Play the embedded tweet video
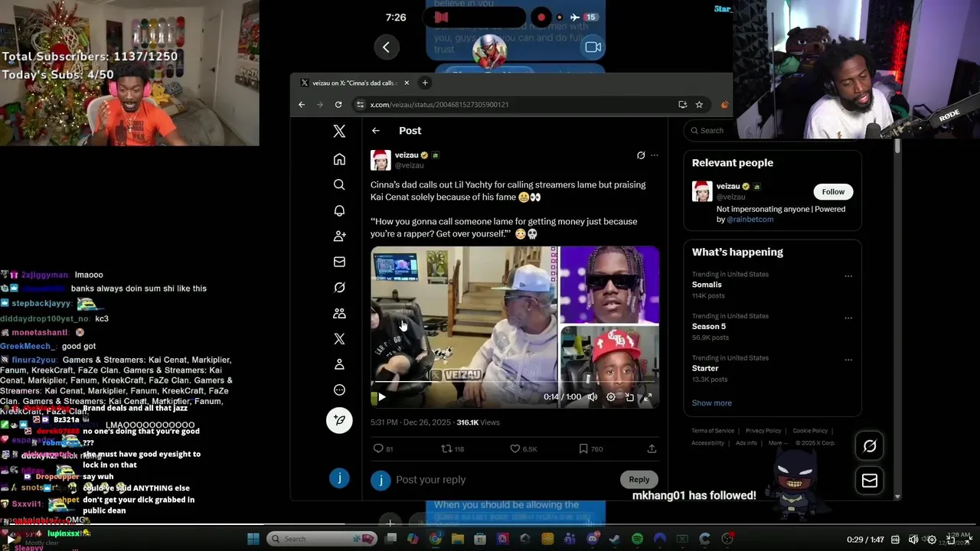 pyautogui.click(x=381, y=396)
